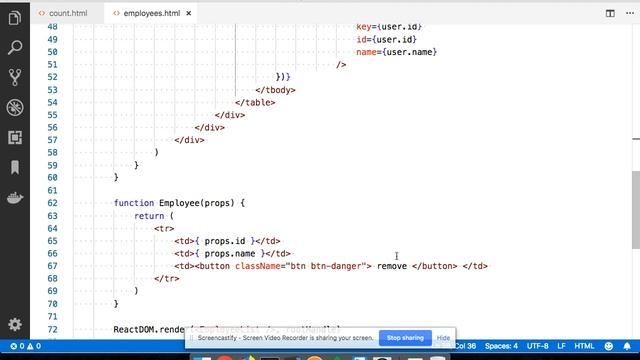The height and width of the screenshot is (360, 640).
Task: Click Stop sharing in Screencastify bar
Action: click(x=405, y=338)
